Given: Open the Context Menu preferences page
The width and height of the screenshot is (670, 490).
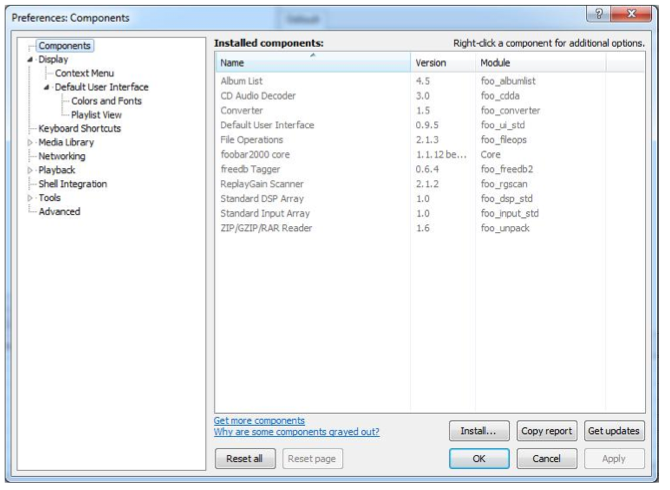Looking at the screenshot, I should [x=84, y=73].
